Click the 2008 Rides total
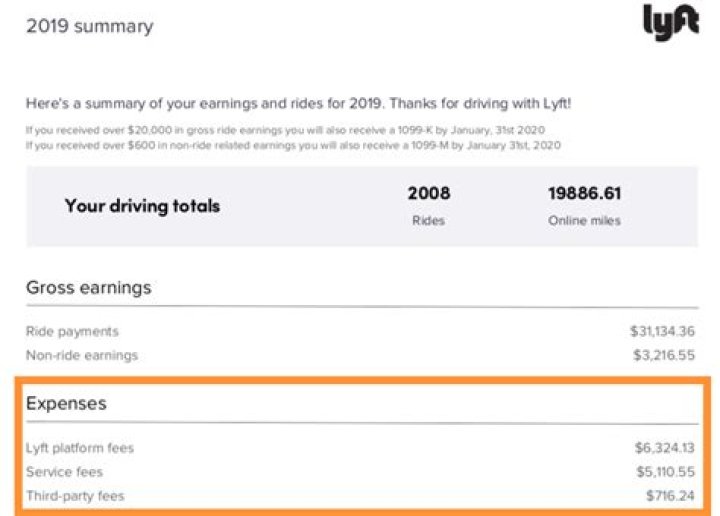 point(429,193)
